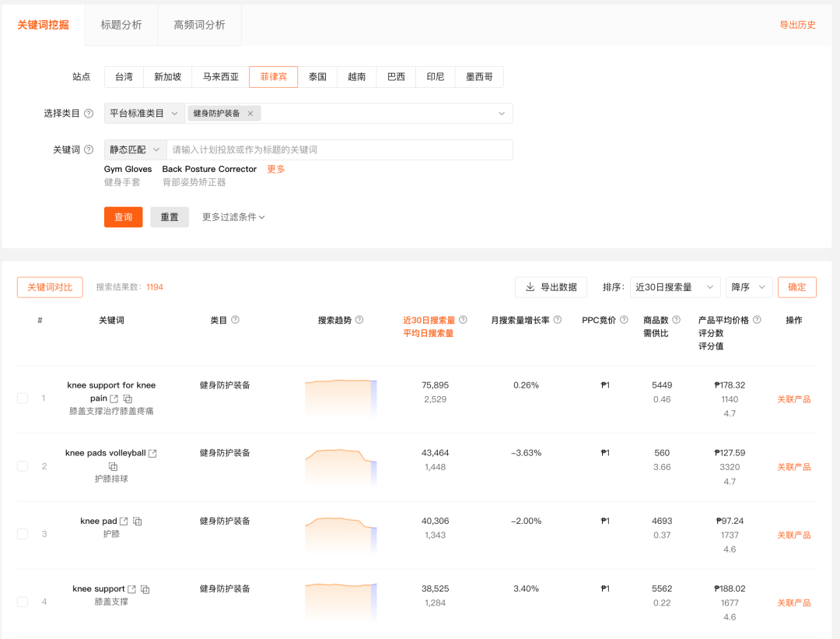Open 关联产品 for knee pads volleyball
The height and width of the screenshot is (639, 840).
[x=793, y=467]
